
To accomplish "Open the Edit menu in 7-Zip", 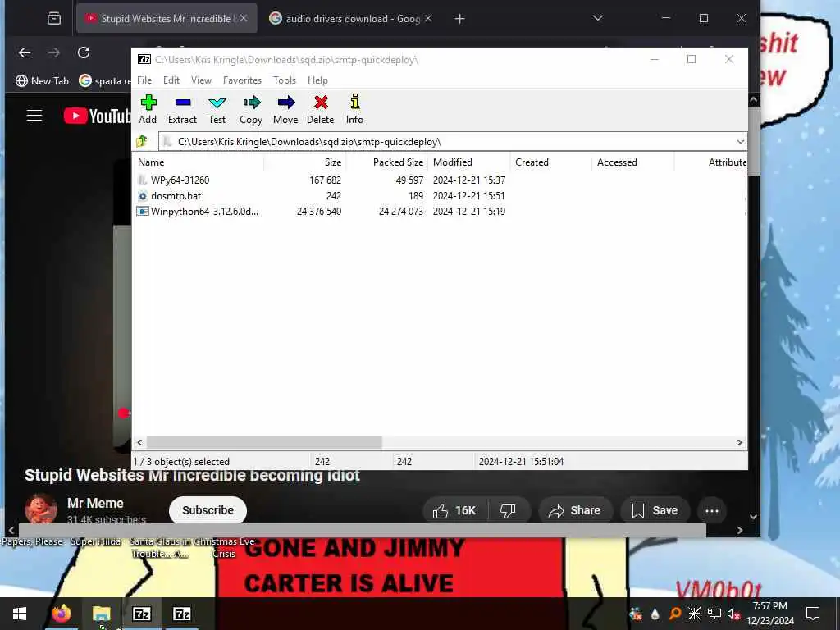I will [x=171, y=80].
